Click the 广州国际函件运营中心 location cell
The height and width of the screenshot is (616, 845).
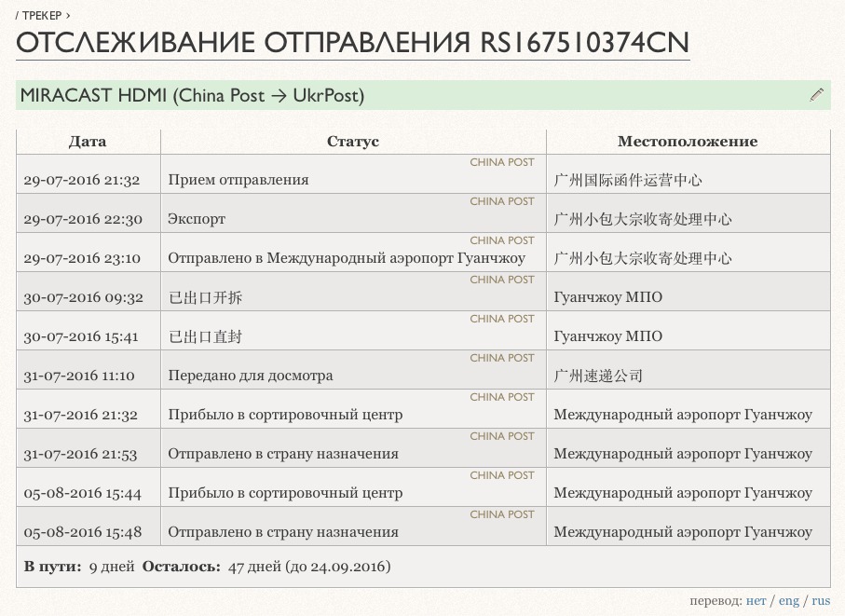point(628,180)
